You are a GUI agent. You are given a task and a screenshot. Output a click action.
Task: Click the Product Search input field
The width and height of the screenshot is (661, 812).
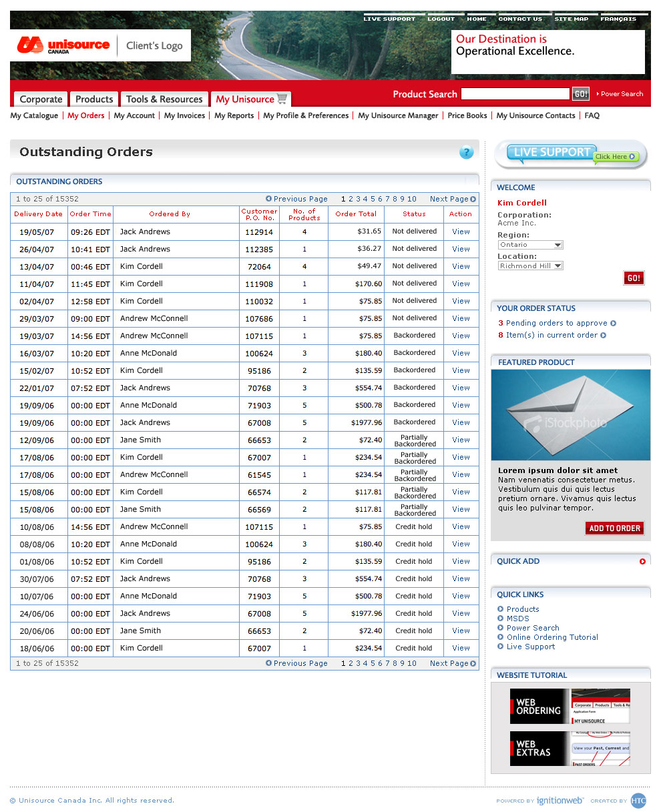pyautogui.click(x=515, y=94)
